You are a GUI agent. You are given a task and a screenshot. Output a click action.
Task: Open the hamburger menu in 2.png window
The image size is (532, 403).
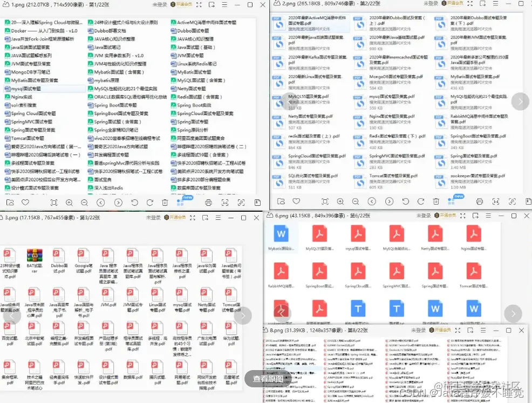pos(496,3)
